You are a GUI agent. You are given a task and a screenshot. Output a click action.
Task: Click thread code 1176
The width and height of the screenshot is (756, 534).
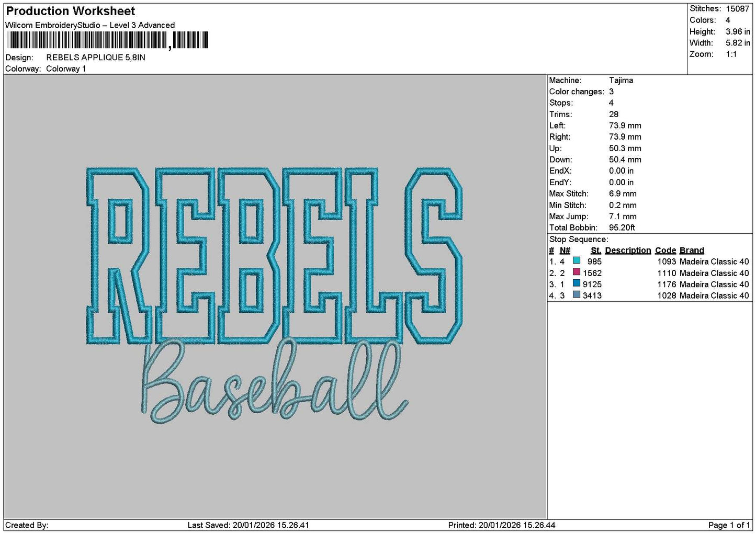click(667, 285)
